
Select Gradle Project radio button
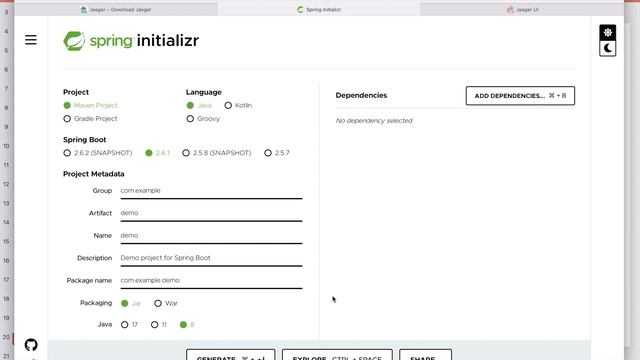point(67,119)
